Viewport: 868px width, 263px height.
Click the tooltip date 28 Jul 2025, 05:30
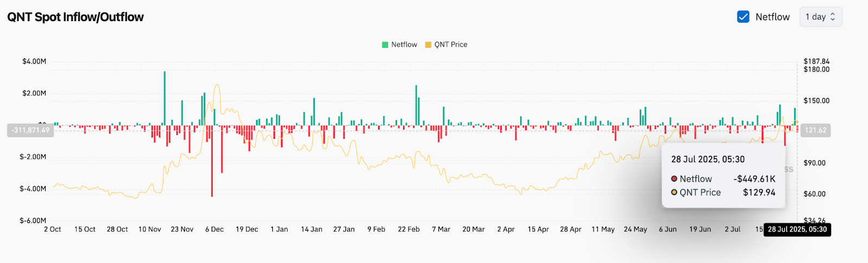click(708, 159)
